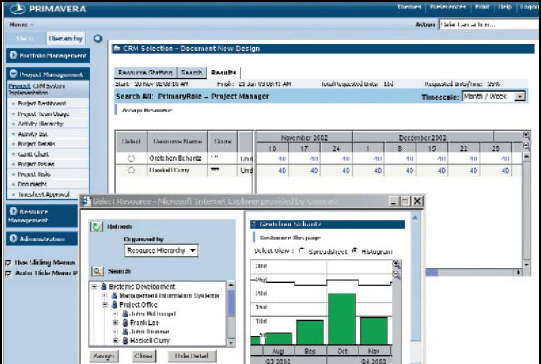The width and height of the screenshot is (541, 364).
Task: Click zoom in icon beside the timescale grid
Action: (x=526, y=135)
